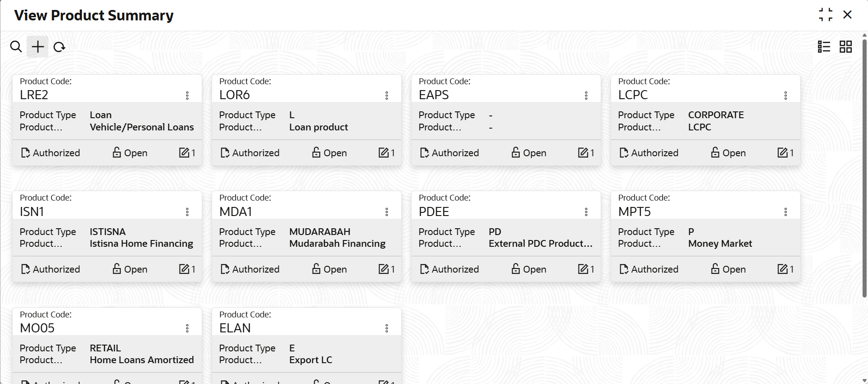Image resolution: width=868 pixels, height=384 pixels.
Task: Click the modification count icon on MPT5 card
Action: [783, 269]
